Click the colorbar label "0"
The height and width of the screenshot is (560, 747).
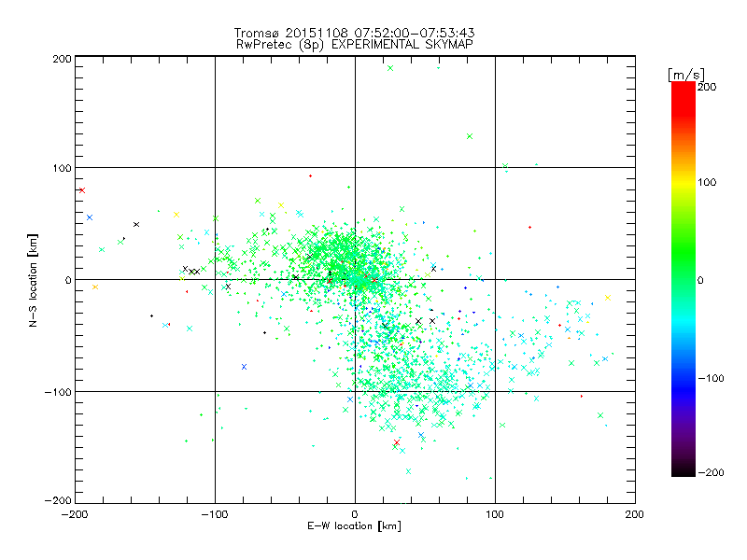point(701,280)
